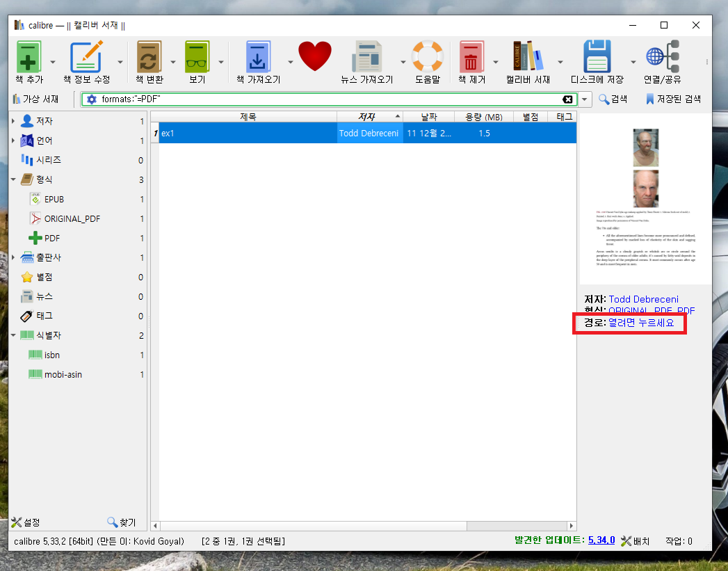Click the toolbar overflow dots handle

pyautogui.click(x=706, y=62)
